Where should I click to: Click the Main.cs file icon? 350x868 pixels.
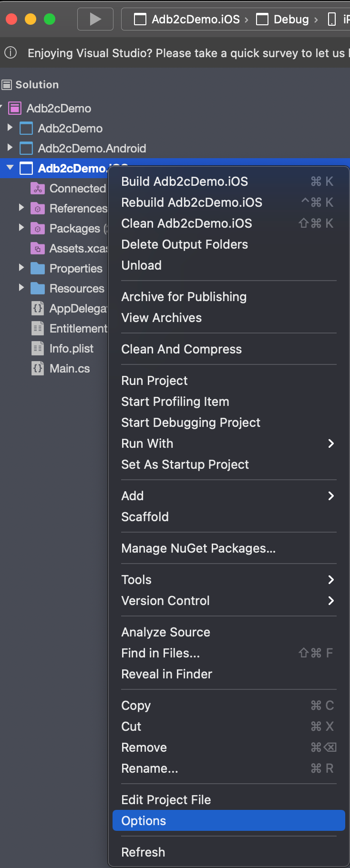pos(38,369)
